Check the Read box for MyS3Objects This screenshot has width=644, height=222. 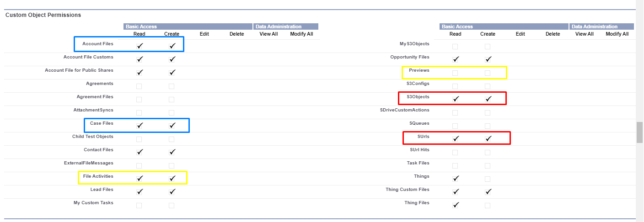(455, 46)
